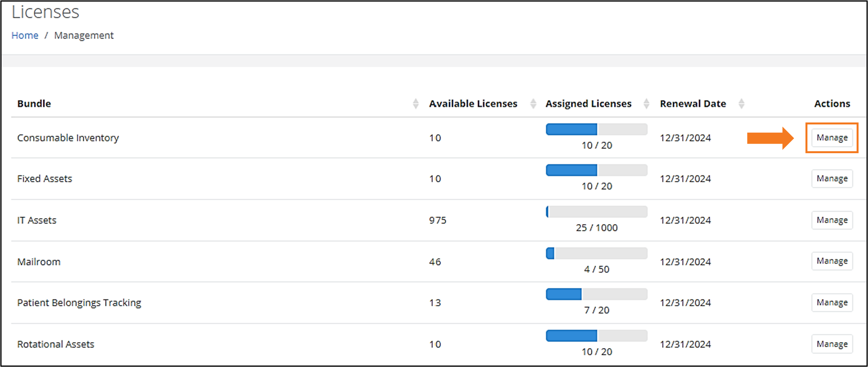
Task: Click the Actions column header
Action: click(x=832, y=104)
